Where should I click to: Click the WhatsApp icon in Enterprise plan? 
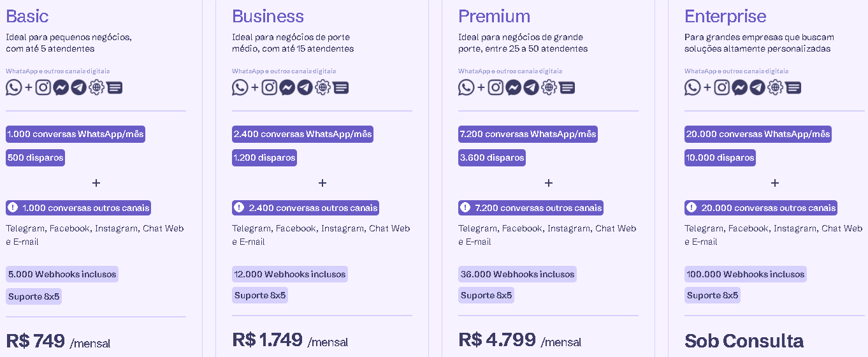click(693, 87)
